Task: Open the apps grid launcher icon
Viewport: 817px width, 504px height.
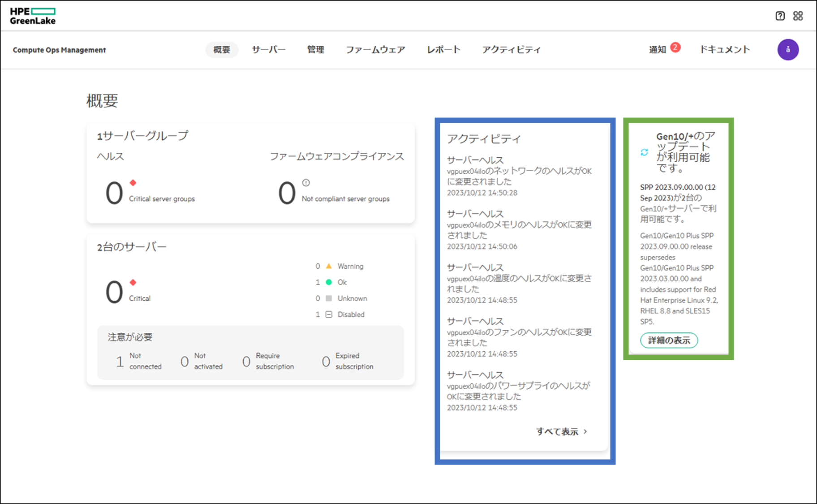Action: tap(798, 16)
